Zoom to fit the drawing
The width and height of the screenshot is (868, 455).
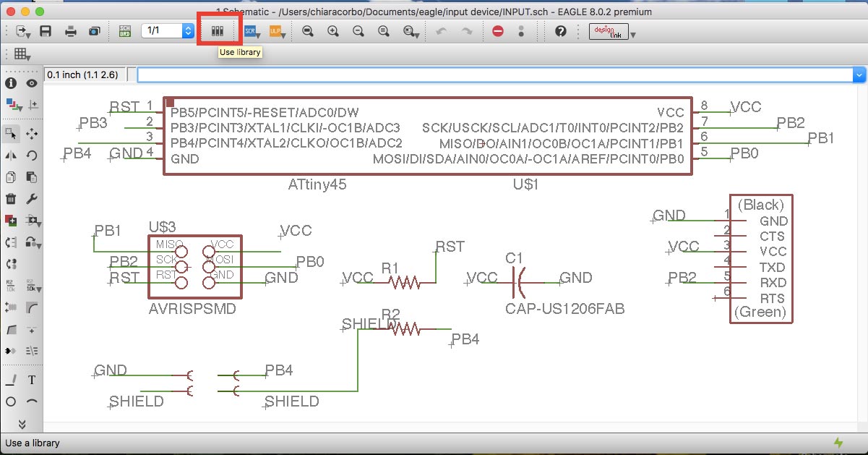pyautogui.click(x=307, y=31)
